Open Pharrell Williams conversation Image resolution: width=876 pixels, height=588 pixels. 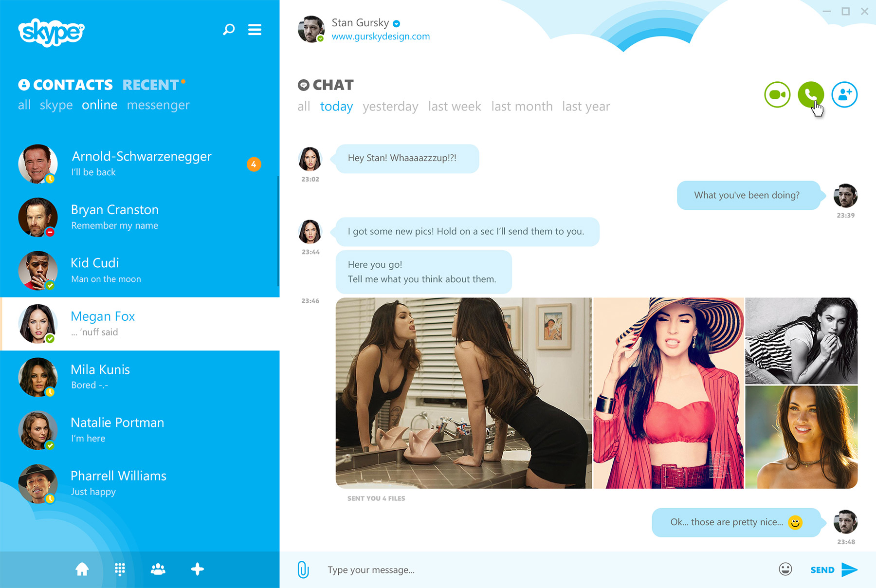140,484
